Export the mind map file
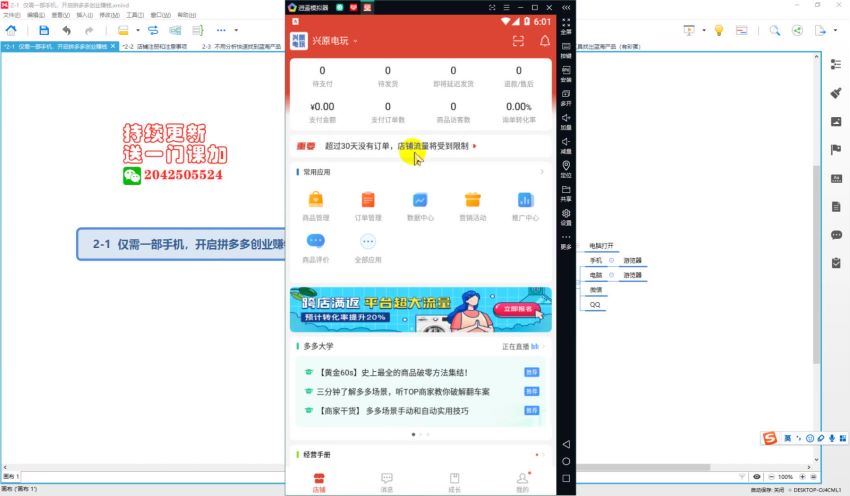The height and width of the screenshot is (496, 850). (820, 30)
